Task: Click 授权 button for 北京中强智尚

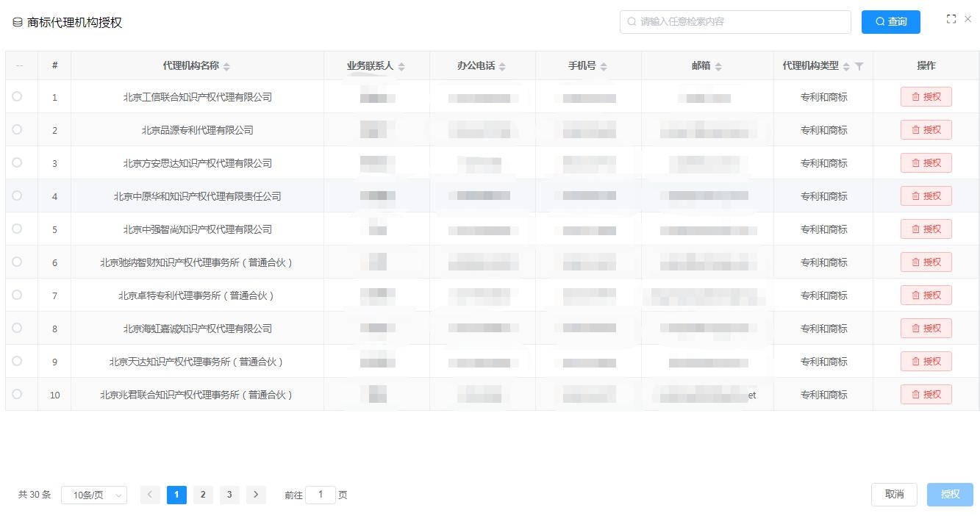Action: click(926, 229)
